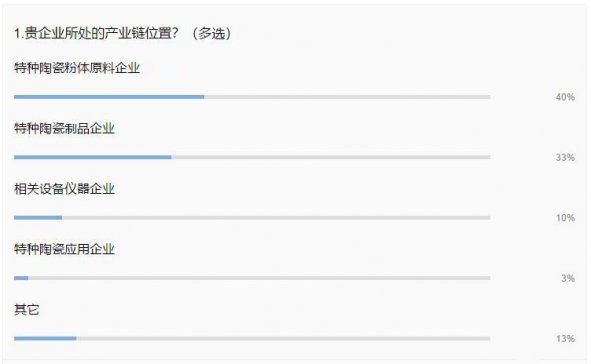Click the 33% percentage value
This screenshot has height=364, width=591.
click(x=565, y=158)
